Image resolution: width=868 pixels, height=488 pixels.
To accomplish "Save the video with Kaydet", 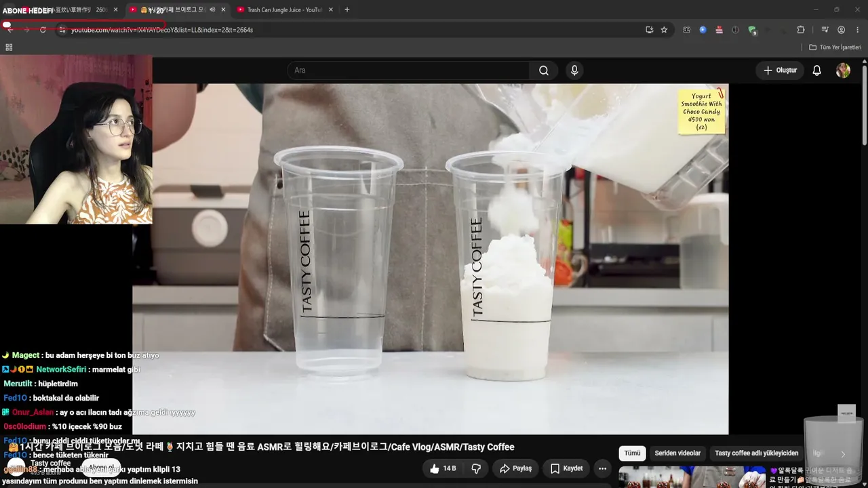I will [566, 468].
